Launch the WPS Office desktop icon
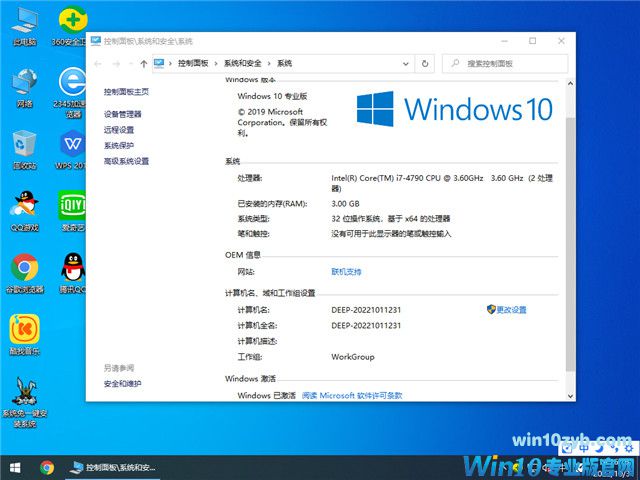 click(71, 149)
